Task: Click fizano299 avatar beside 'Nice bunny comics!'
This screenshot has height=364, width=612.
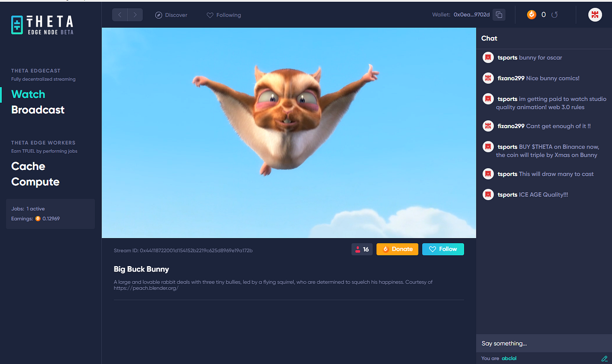Action: pos(488,78)
